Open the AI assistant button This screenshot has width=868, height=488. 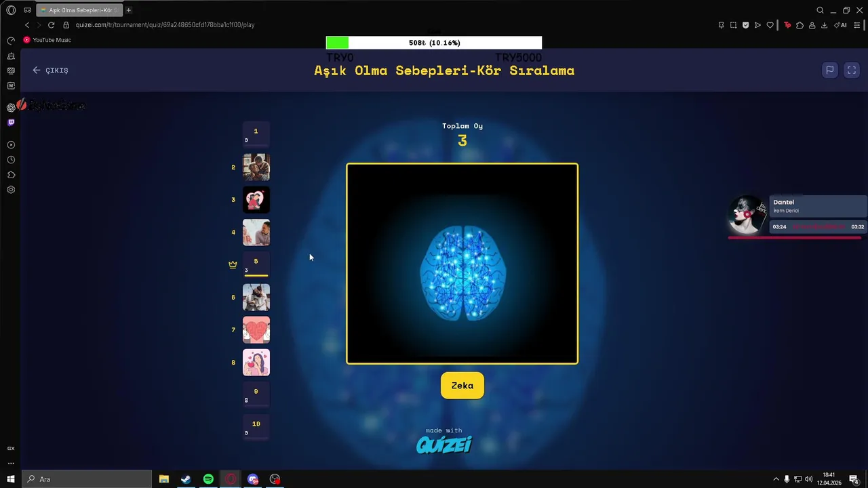(840, 25)
